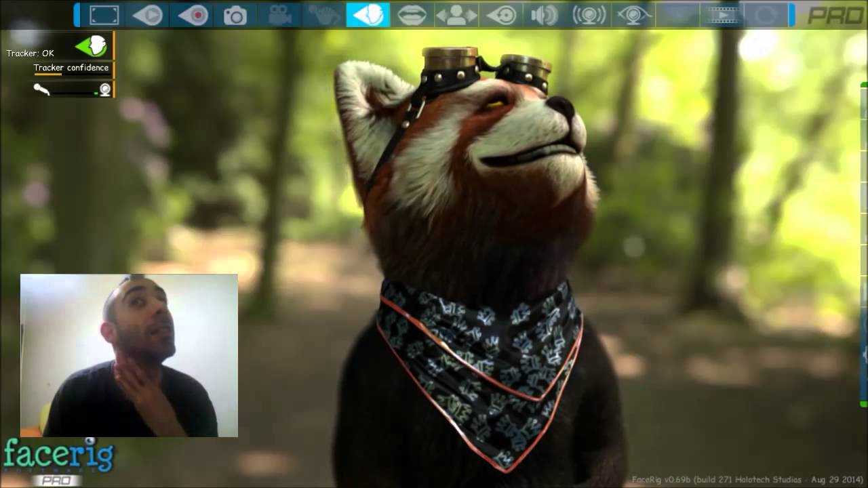The width and height of the screenshot is (868, 488).
Task: Click the dimmed video camera icon
Action: click(x=280, y=15)
